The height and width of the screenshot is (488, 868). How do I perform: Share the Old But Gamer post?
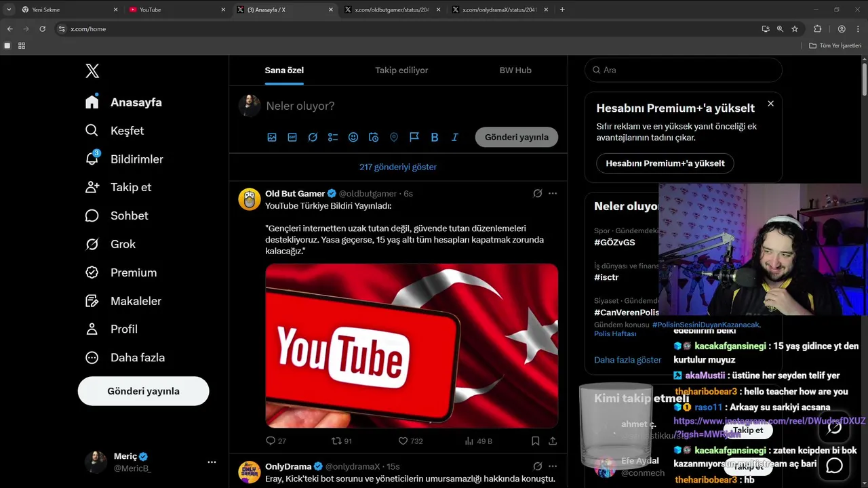[x=553, y=441]
